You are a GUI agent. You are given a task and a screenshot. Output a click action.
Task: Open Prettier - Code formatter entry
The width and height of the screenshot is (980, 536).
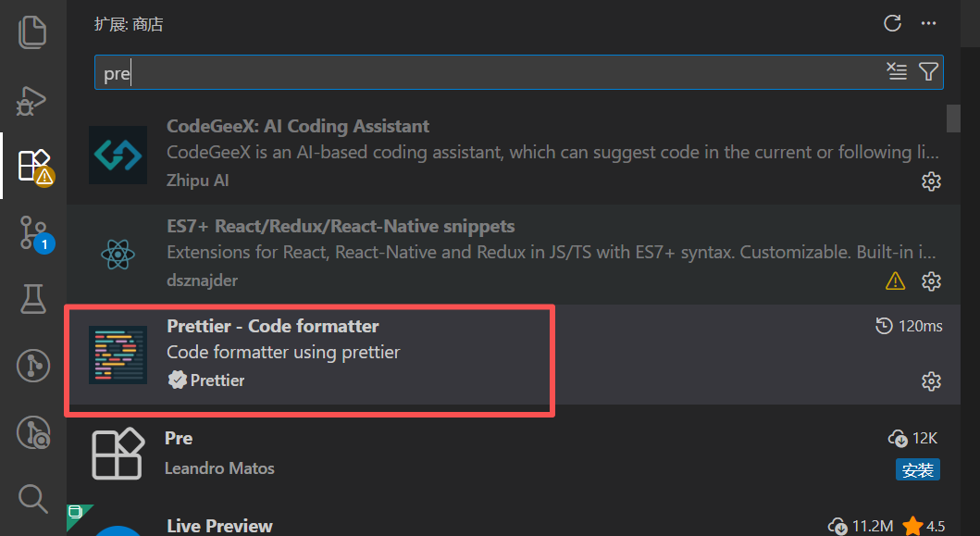pos(514,355)
